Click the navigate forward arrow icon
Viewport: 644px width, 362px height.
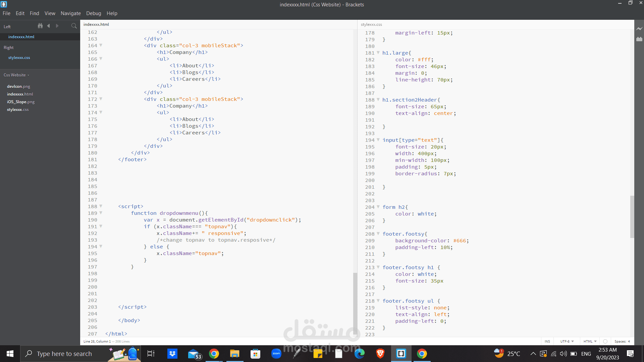tap(57, 26)
